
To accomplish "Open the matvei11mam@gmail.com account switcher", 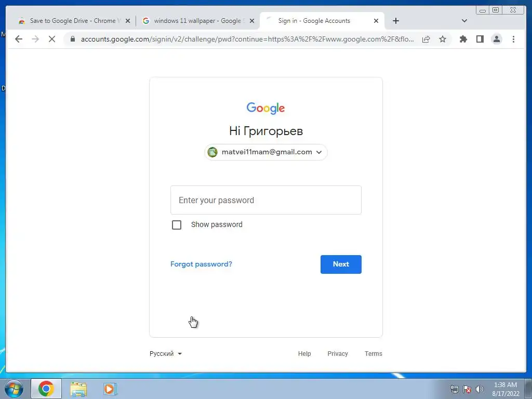I will 265,152.
